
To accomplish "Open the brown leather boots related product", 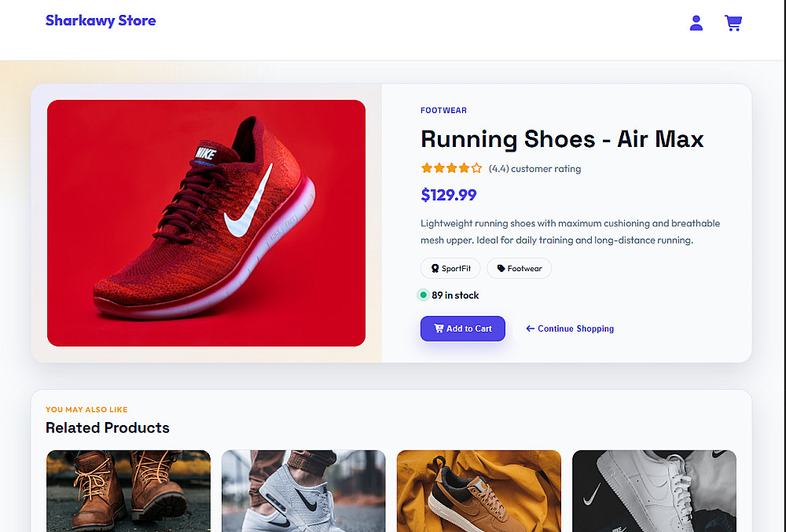I will (128, 490).
